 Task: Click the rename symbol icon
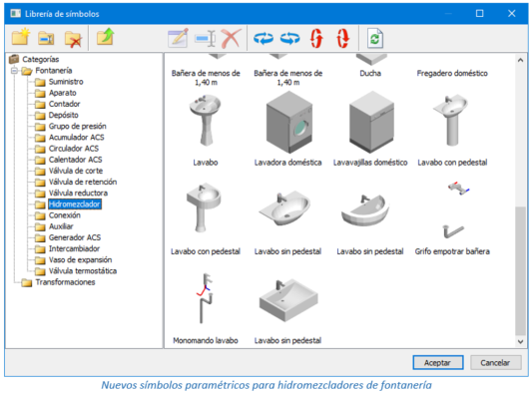pos(206,38)
